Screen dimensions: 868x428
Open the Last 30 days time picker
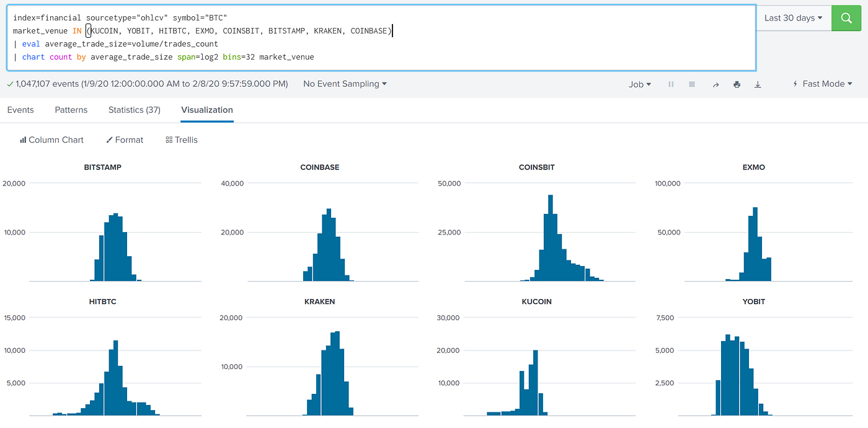click(794, 18)
